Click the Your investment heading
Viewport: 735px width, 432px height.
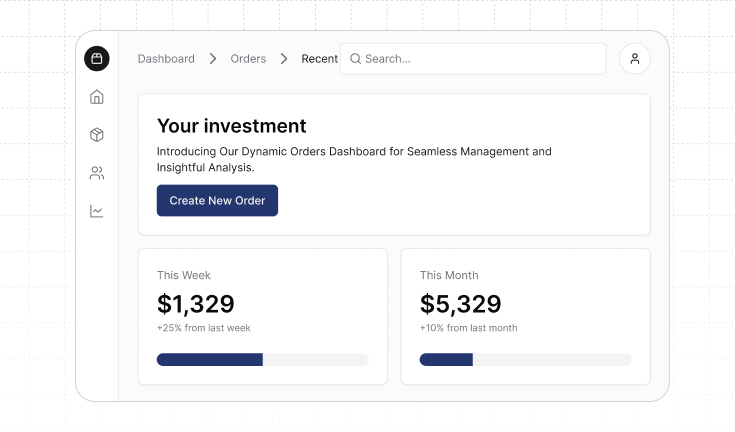231,126
